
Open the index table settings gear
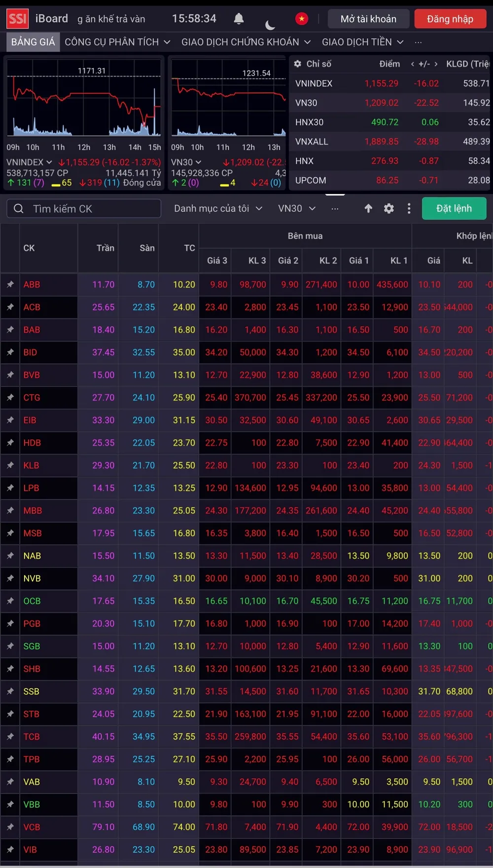click(x=297, y=64)
